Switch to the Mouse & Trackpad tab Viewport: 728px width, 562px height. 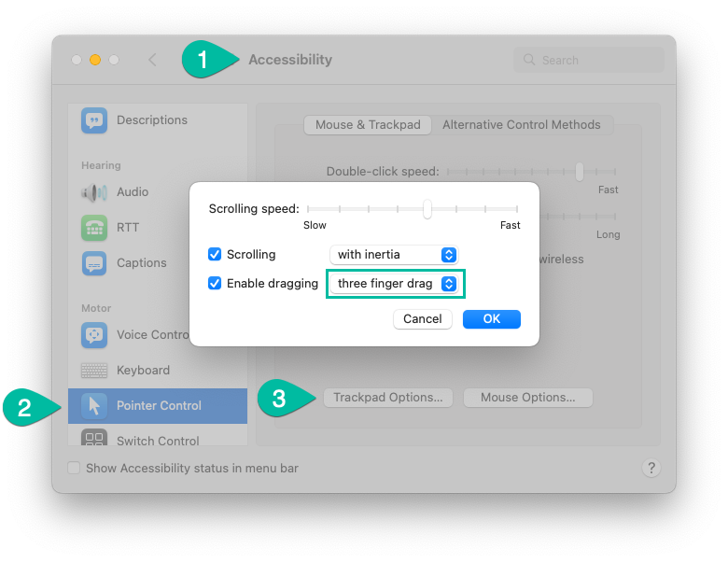point(368,125)
